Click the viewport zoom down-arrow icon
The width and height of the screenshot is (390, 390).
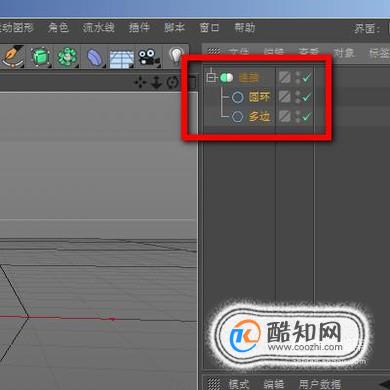coord(156,82)
